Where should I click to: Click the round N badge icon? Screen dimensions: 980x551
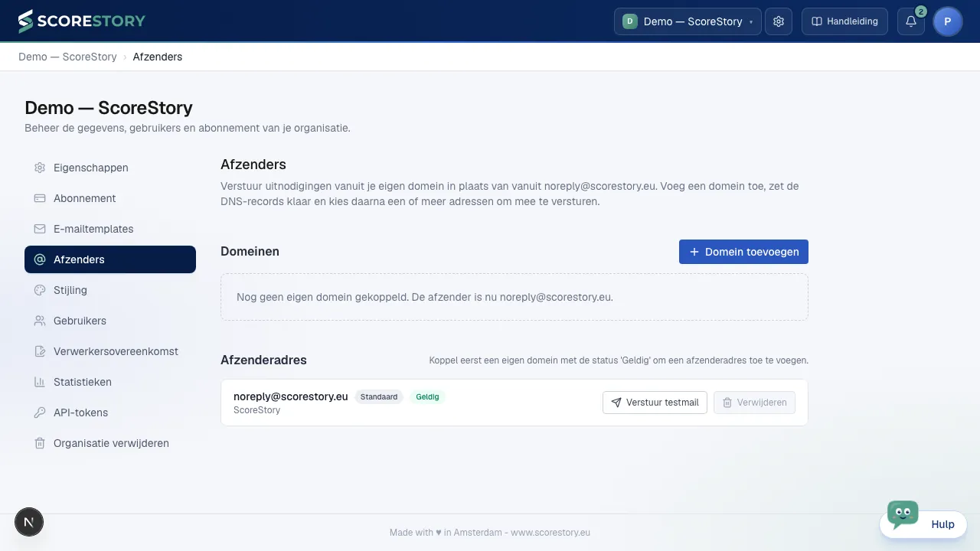(x=29, y=522)
